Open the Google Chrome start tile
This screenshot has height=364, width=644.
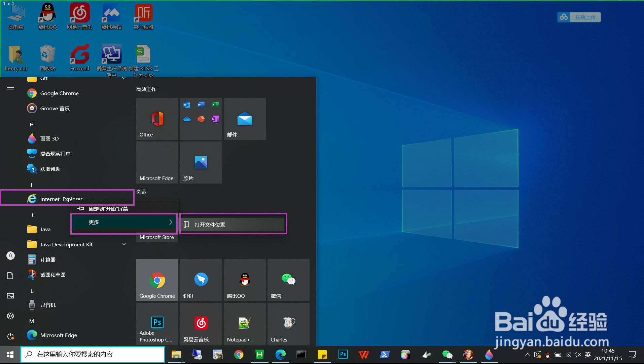(157, 280)
